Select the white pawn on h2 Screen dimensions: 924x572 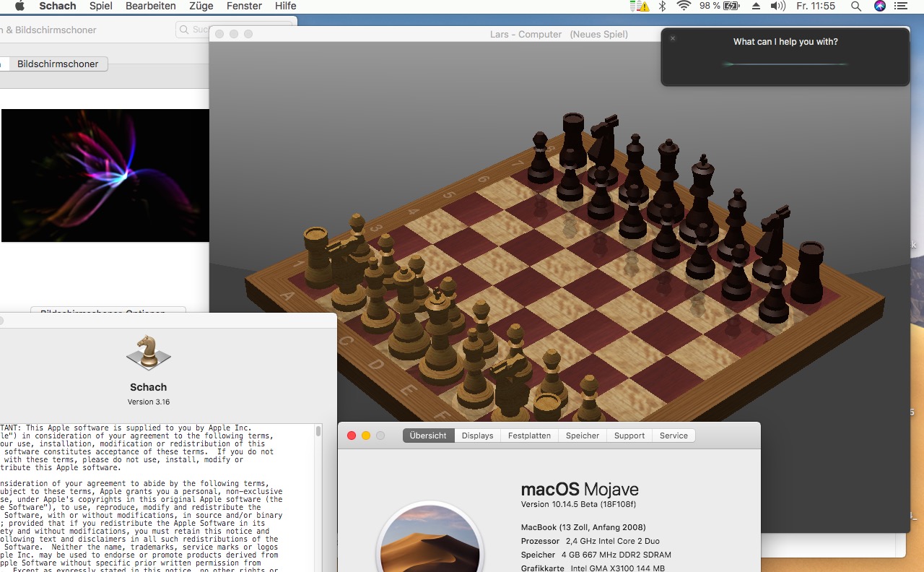click(x=589, y=399)
